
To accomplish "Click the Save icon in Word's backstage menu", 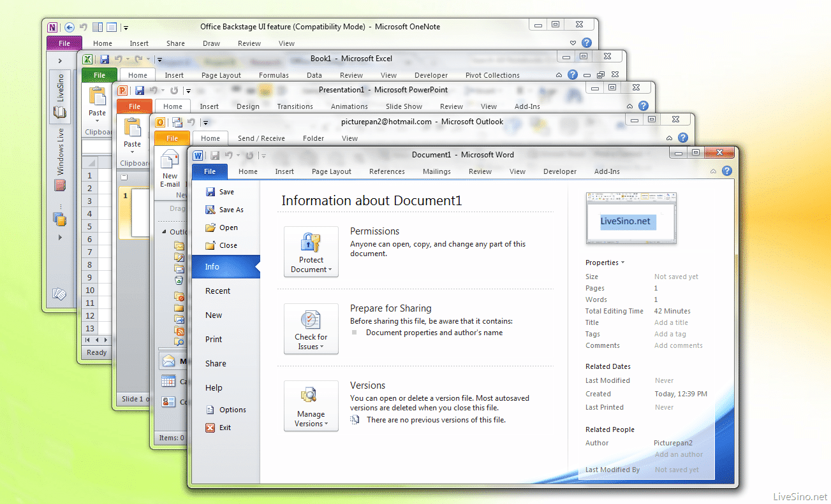I will [x=210, y=192].
